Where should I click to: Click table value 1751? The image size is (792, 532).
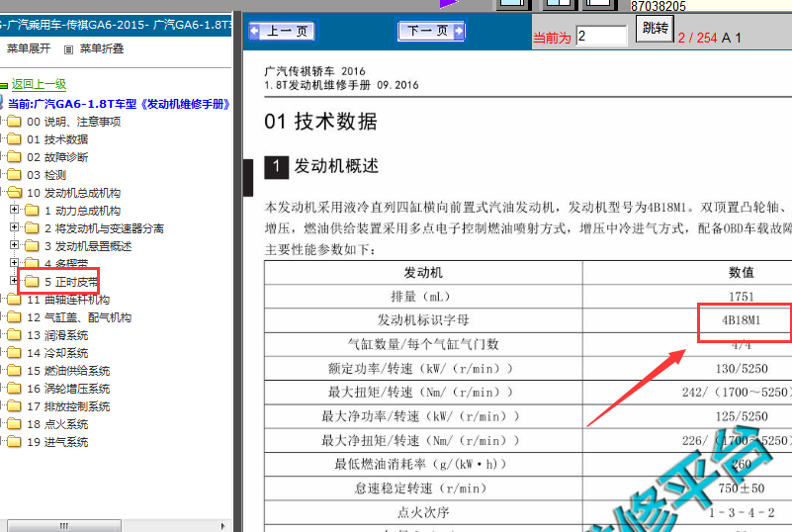coord(741,297)
